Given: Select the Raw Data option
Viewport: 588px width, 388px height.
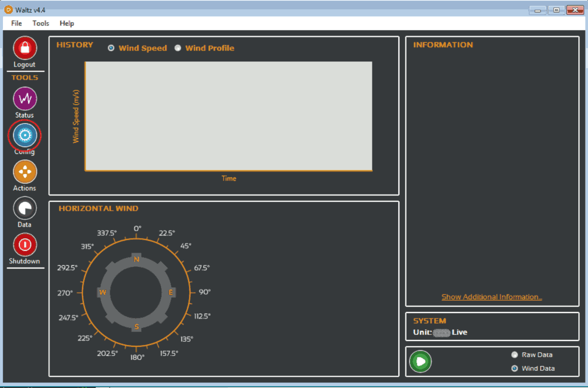Looking at the screenshot, I should [x=514, y=355].
